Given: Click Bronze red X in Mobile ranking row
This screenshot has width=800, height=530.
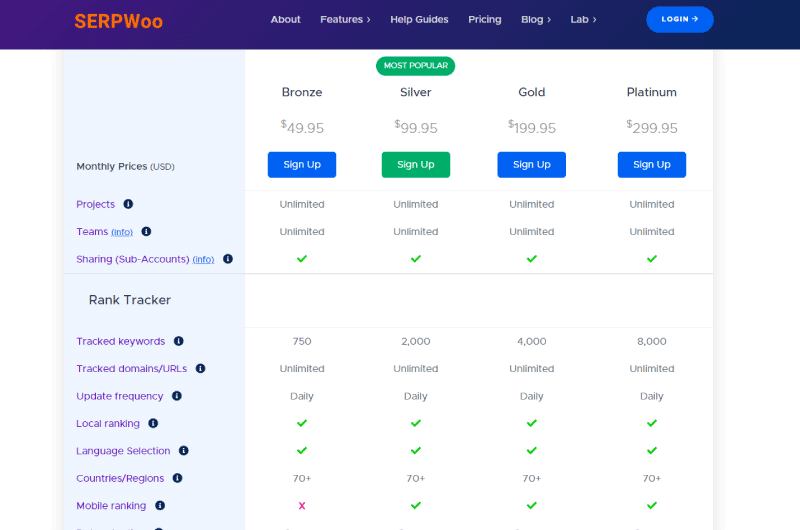Looking at the screenshot, I should 302,506.
